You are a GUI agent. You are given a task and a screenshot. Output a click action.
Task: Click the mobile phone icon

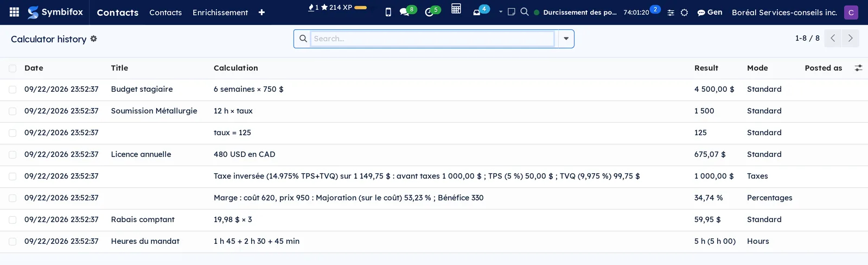388,12
